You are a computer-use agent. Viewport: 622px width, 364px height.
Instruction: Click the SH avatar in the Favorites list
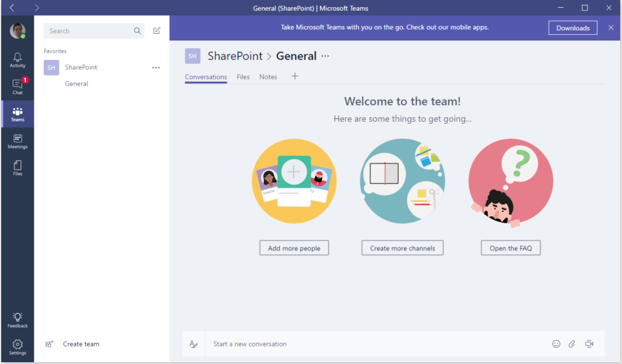point(51,68)
